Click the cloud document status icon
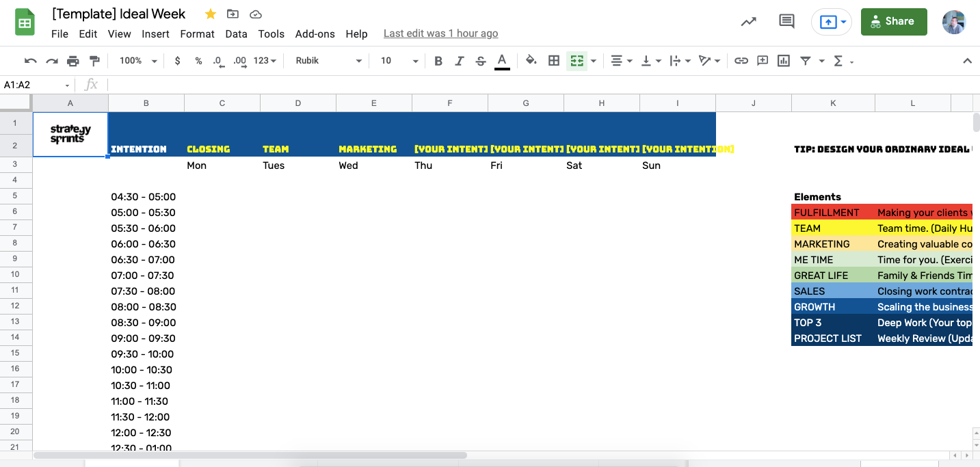980x467 pixels. (x=256, y=14)
